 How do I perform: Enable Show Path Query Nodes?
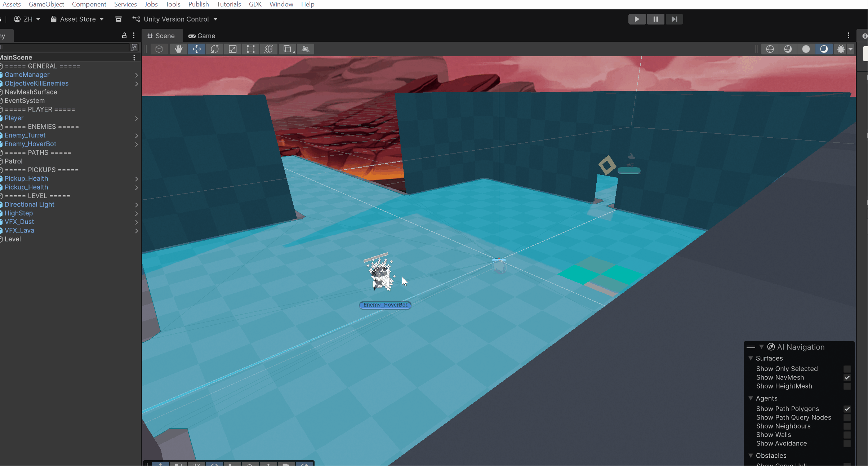[847, 417]
